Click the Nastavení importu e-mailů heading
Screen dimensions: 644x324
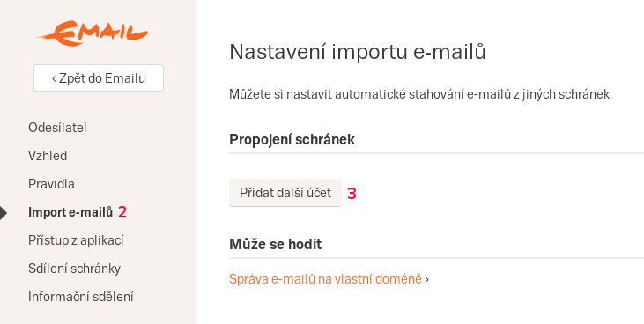358,52
